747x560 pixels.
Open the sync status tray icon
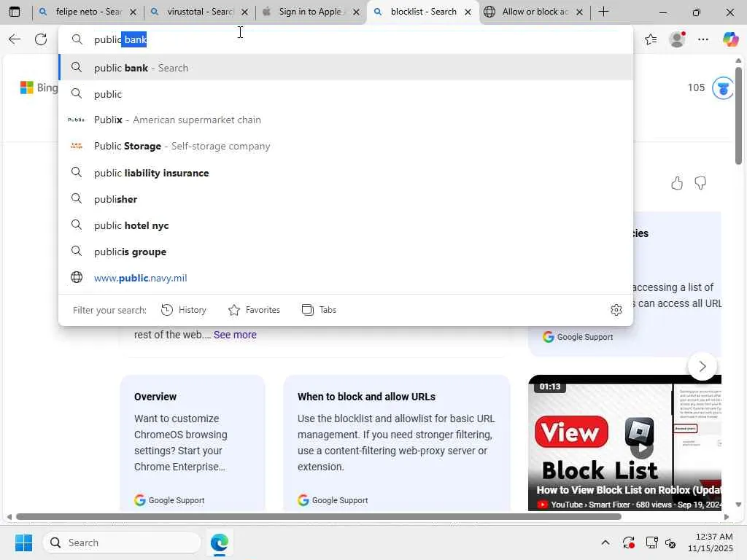(x=628, y=542)
